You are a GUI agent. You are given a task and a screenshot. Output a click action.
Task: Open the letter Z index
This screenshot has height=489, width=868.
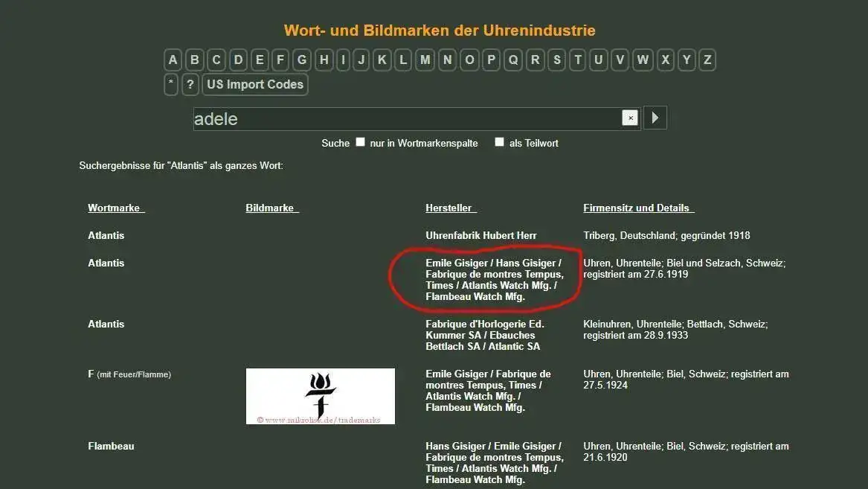coord(707,60)
